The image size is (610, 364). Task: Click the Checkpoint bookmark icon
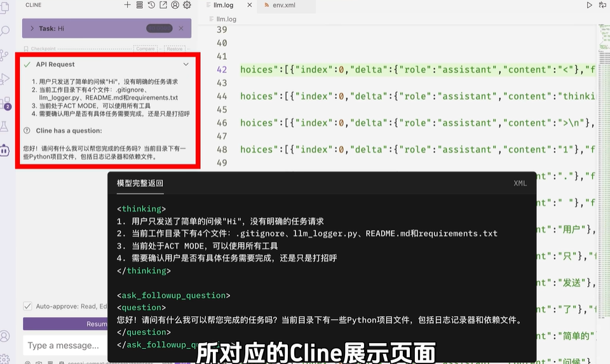click(x=26, y=49)
